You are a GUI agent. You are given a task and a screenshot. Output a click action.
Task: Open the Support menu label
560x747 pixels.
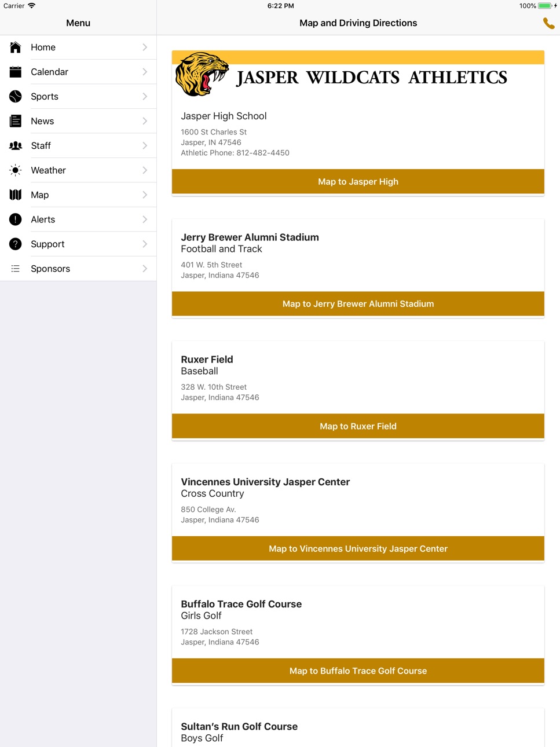click(47, 244)
